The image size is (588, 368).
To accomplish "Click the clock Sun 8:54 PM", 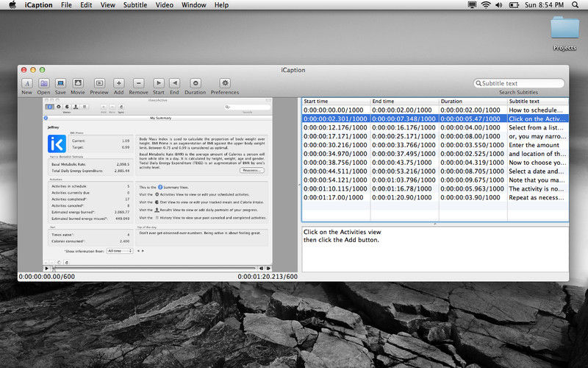I will (544, 5).
